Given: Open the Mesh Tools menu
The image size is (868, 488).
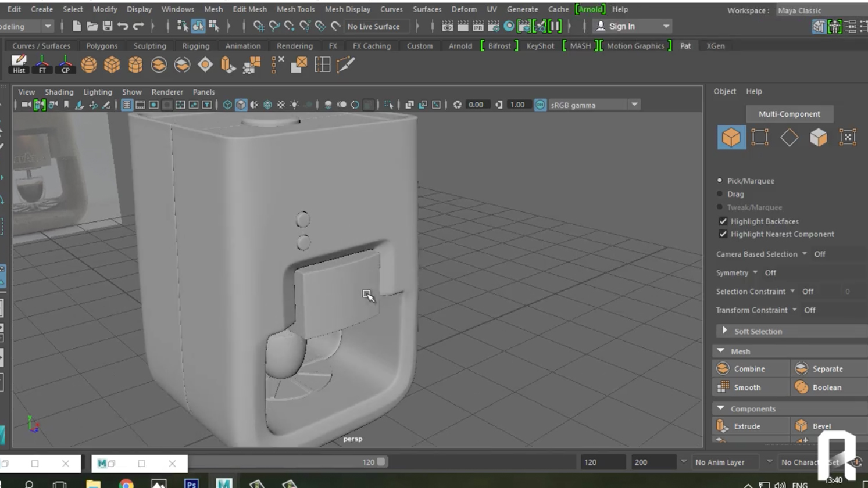Looking at the screenshot, I should click(x=295, y=9).
